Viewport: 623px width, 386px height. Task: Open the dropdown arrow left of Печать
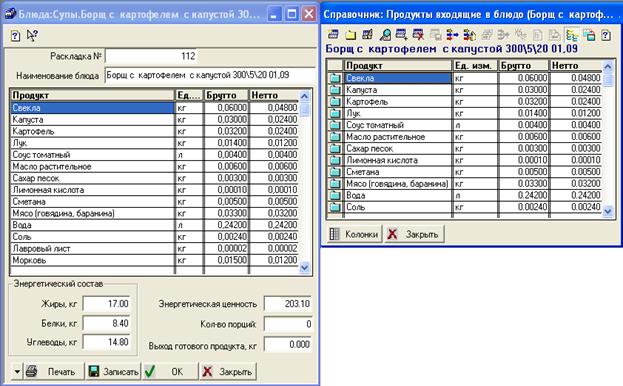17,372
